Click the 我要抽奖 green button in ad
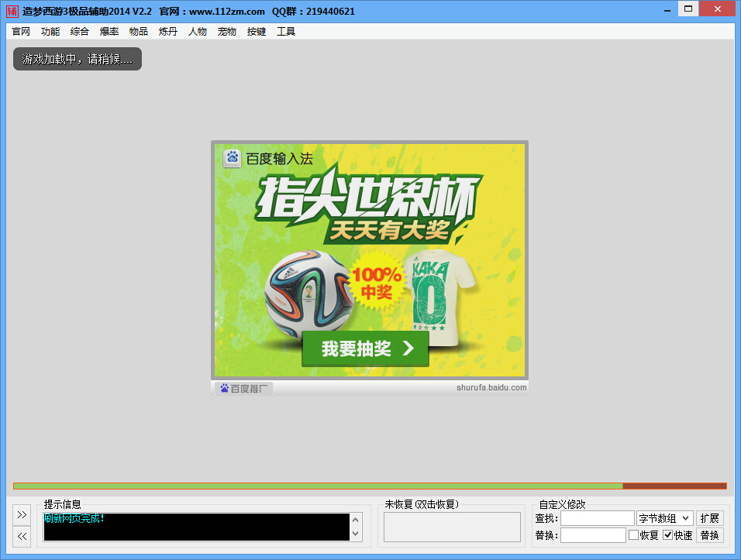 pyautogui.click(x=365, y=349)
